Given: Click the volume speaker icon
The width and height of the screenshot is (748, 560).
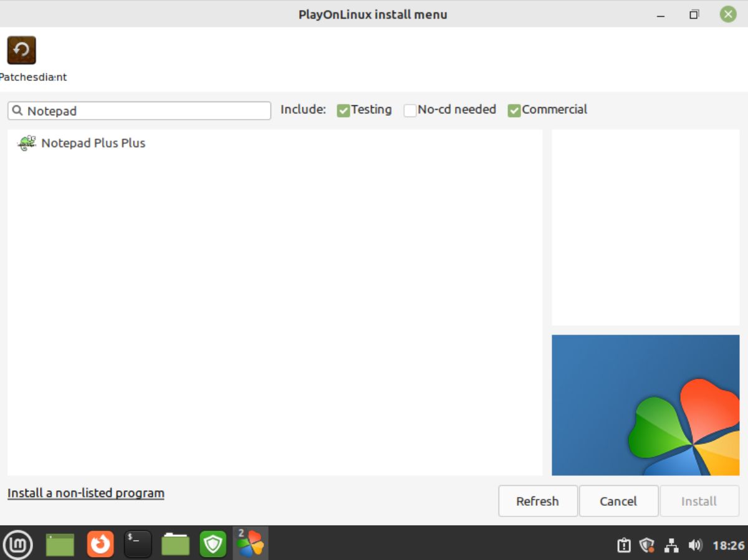Looking at the screenshot, I should (x=696, y=544).
